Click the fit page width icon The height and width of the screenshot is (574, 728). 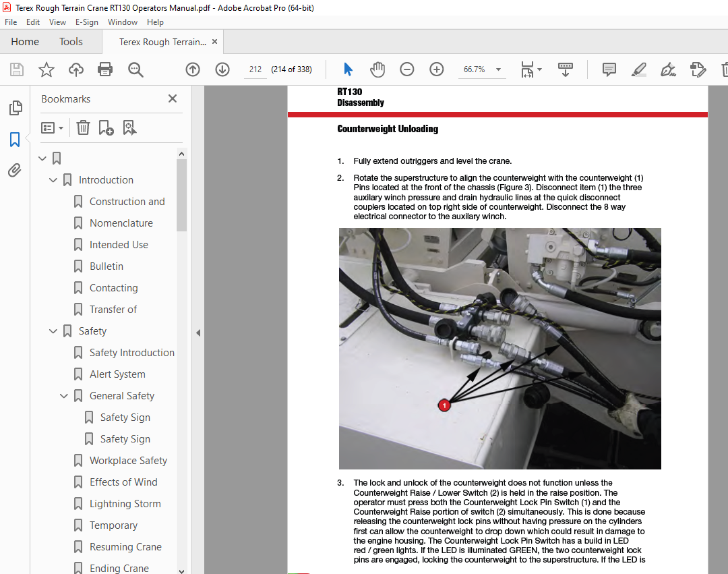click(527, 69)
